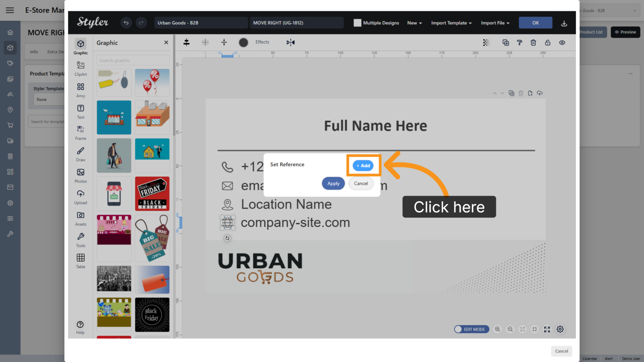
Task: Toggle visibility eye icon in toolbar
Action: (x=562, y=43)
